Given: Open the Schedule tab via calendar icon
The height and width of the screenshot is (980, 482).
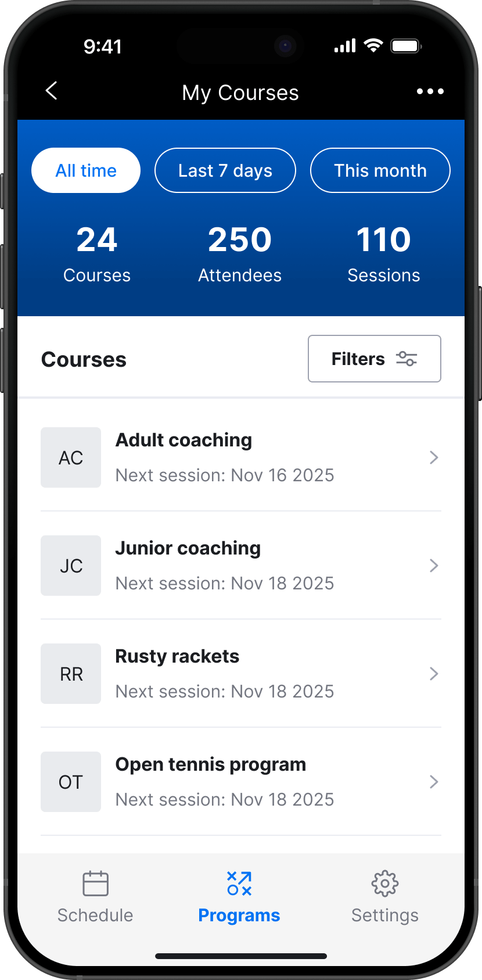Looking at the screenshot, I should pyautogui.click(x=95, y=883).
